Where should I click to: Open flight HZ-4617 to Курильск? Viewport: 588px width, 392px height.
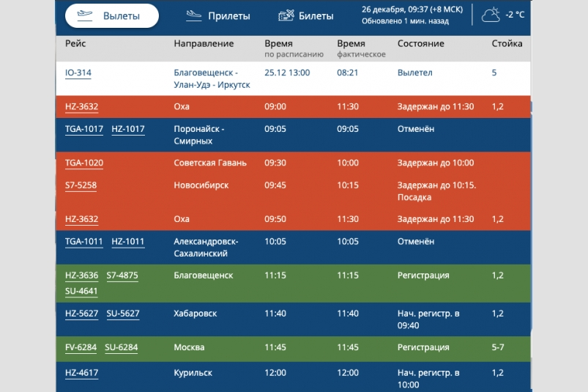coord(81,373)
